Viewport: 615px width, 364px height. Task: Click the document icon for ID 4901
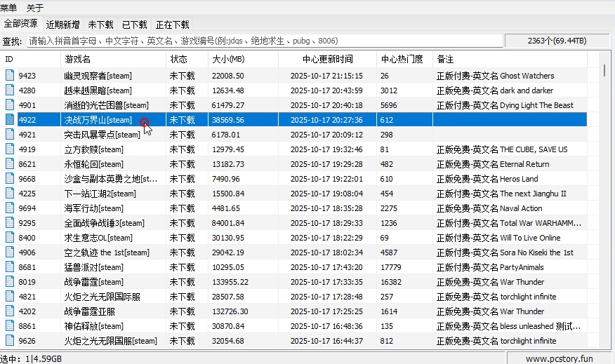tap(10, 105)
